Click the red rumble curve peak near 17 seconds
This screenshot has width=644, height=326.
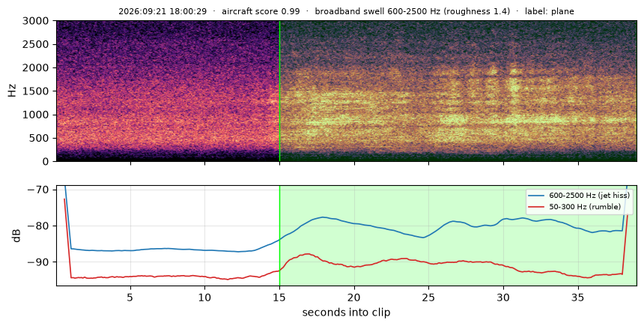coord(307,254)
